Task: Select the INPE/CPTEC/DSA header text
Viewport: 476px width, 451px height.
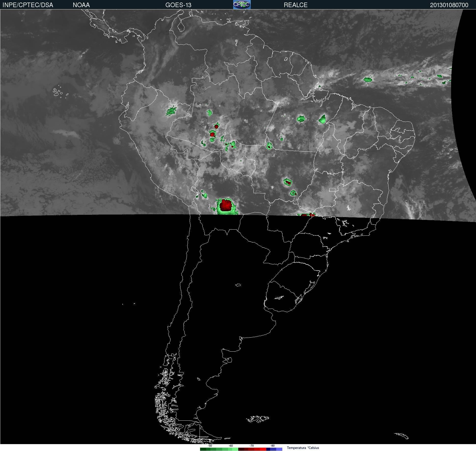Action: coord(28,5)
